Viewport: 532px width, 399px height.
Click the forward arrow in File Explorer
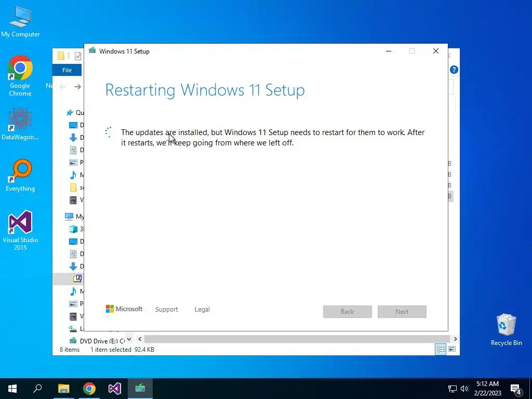click(78, 87)
